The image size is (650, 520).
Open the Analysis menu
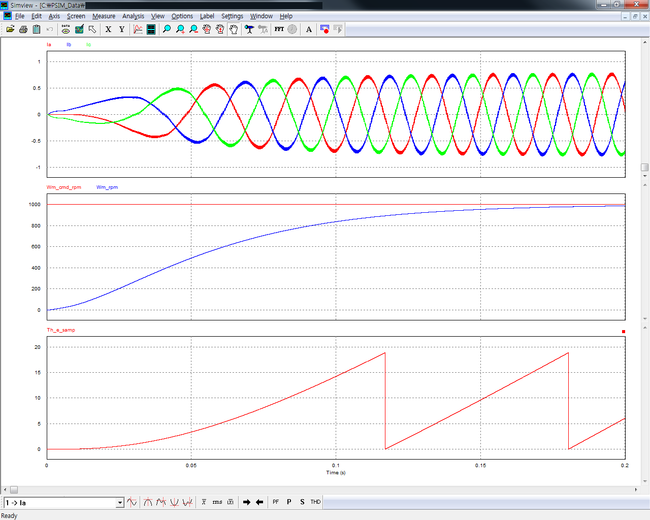(x=133, y=16)
